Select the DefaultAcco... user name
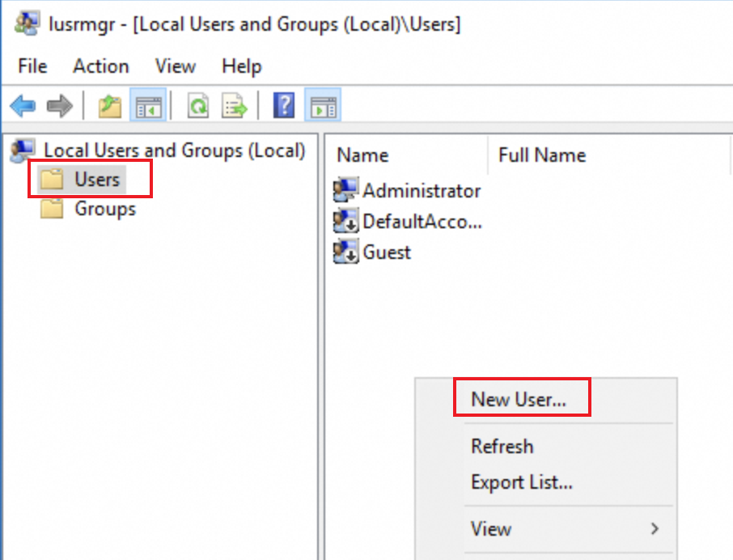 pos(422,221)
